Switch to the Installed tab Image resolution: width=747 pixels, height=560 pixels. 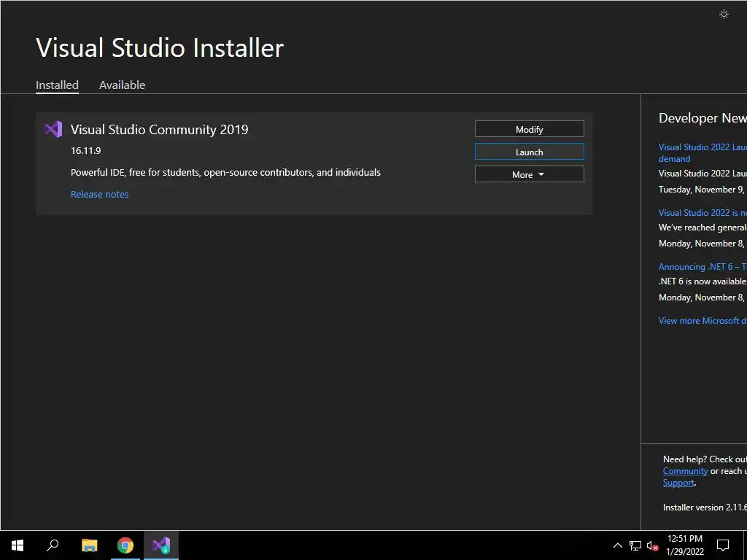click(x=57, y=85)
